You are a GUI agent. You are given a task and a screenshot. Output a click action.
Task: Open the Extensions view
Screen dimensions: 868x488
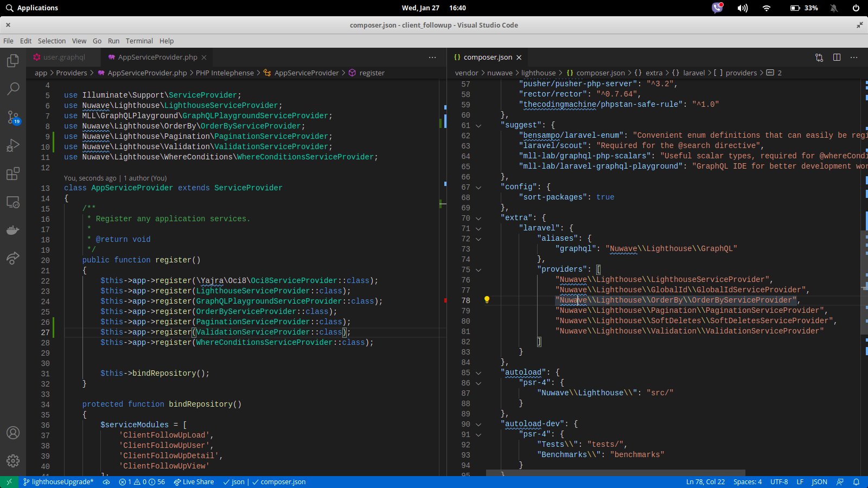pos(13,174)
